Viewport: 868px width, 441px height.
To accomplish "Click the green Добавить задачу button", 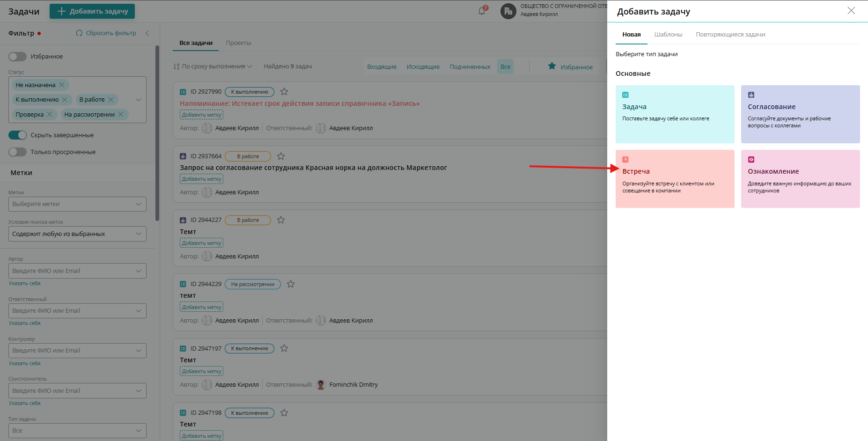I will coord(92,11).
